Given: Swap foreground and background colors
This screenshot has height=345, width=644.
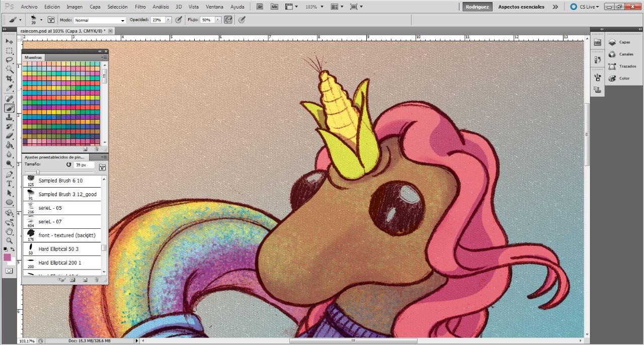Looking at the screenshot, I should point(13,249).
